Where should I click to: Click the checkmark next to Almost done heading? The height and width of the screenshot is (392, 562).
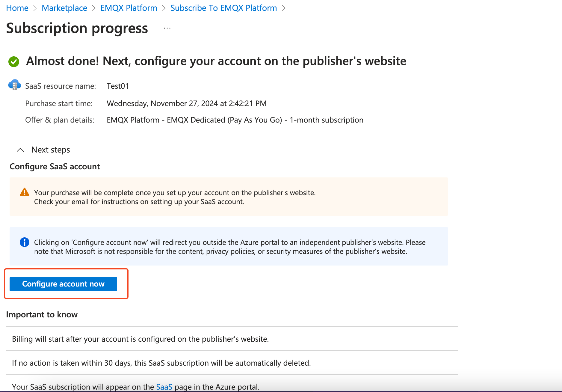coord(13,61)
